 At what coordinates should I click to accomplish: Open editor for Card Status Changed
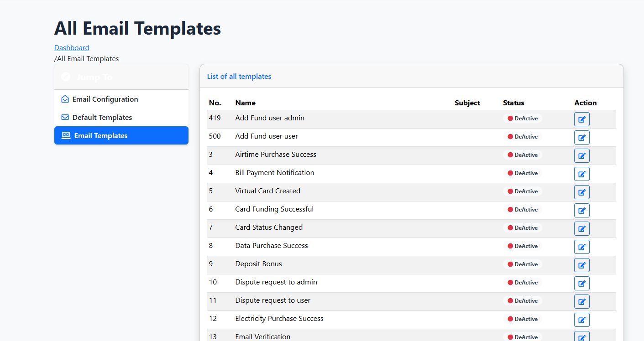coord(581,228)
